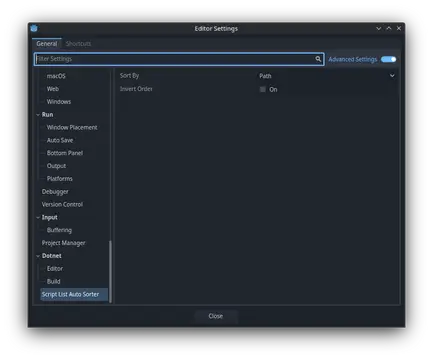The width and height of the screenshot is (433, 360).
Task: Select Web in the settings tree
Action: tap(53, 89)
